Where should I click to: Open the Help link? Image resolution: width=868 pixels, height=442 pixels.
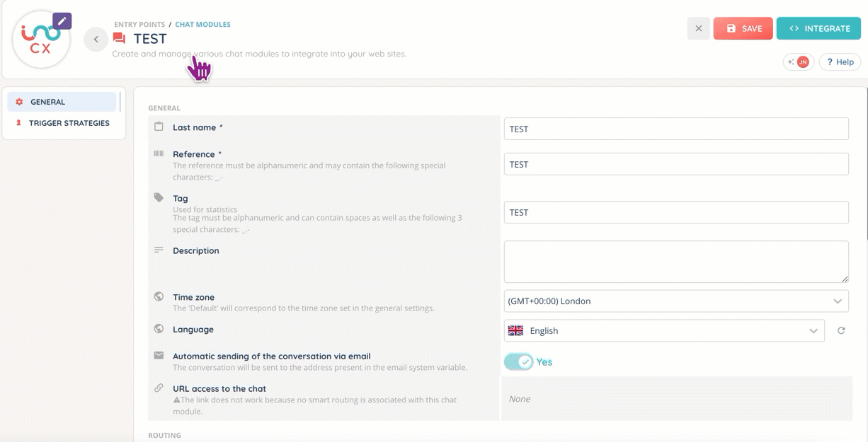click(x=840, y=62)
